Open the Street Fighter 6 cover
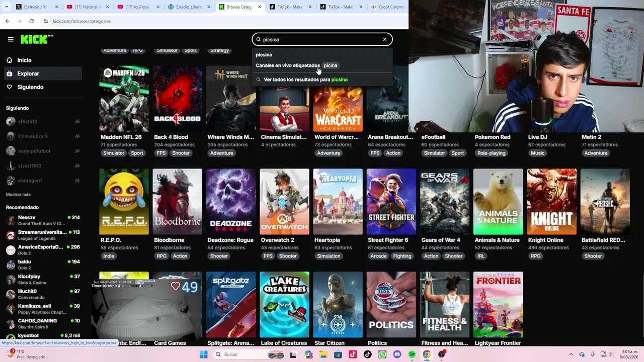This screenshot has height=362, width=644. click(x=391, y=202)
